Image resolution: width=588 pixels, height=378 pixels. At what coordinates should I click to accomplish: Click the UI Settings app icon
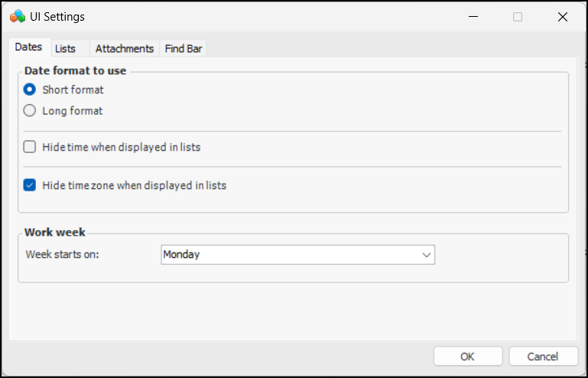(x=18, y=16)
